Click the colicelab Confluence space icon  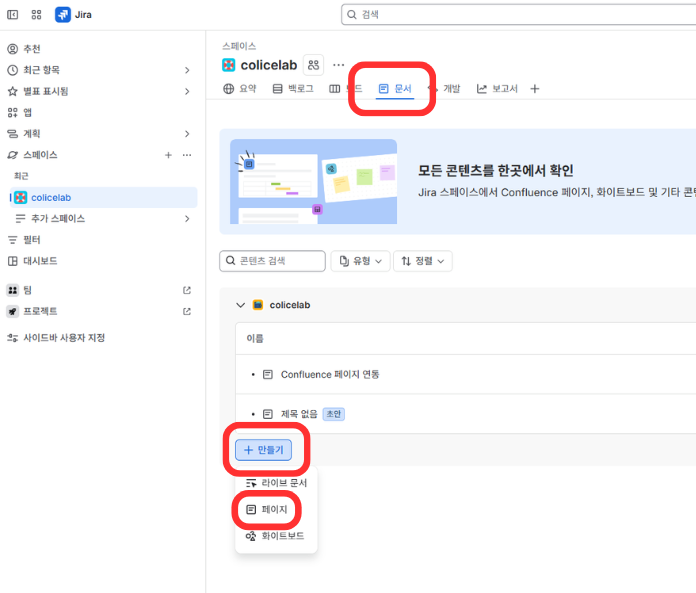(257, 305)
